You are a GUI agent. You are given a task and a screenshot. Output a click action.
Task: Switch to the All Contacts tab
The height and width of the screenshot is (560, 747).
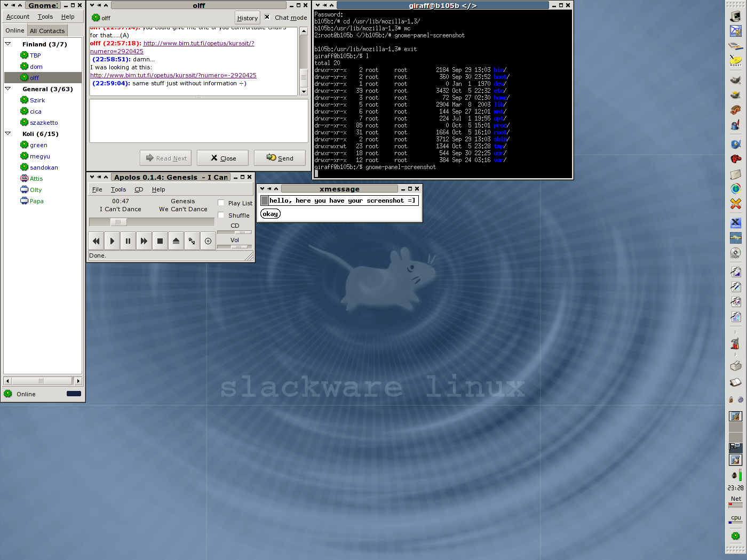[47, 31]
